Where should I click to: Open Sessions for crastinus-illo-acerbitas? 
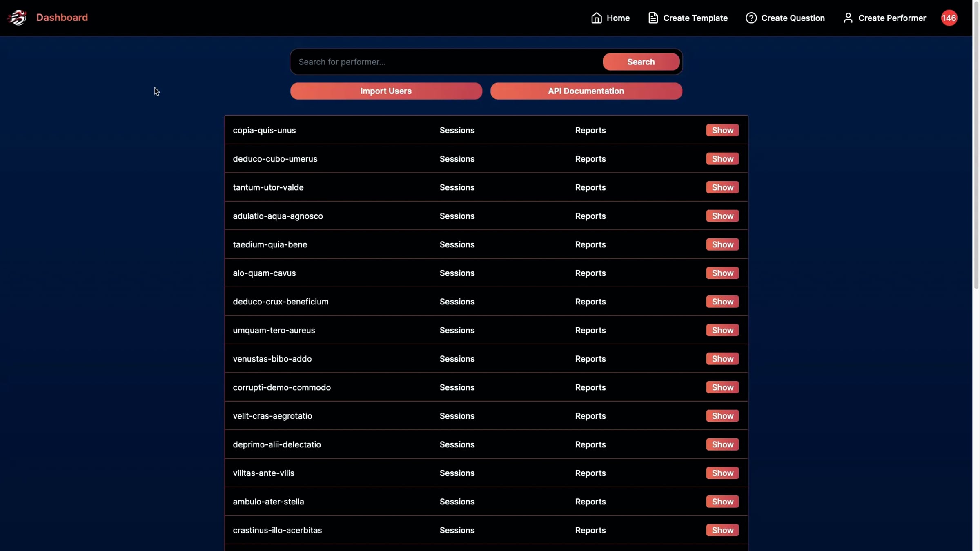pyautogui.click(x=457, y=530)
